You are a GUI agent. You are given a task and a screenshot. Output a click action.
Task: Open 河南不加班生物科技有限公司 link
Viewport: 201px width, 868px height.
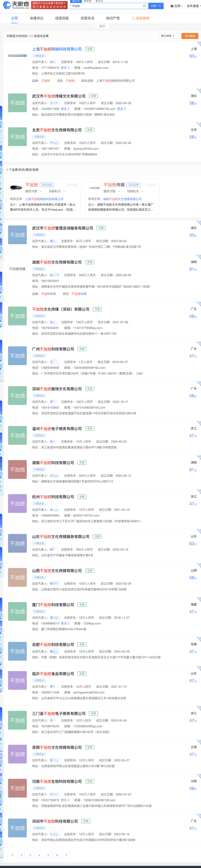(57, 781)
